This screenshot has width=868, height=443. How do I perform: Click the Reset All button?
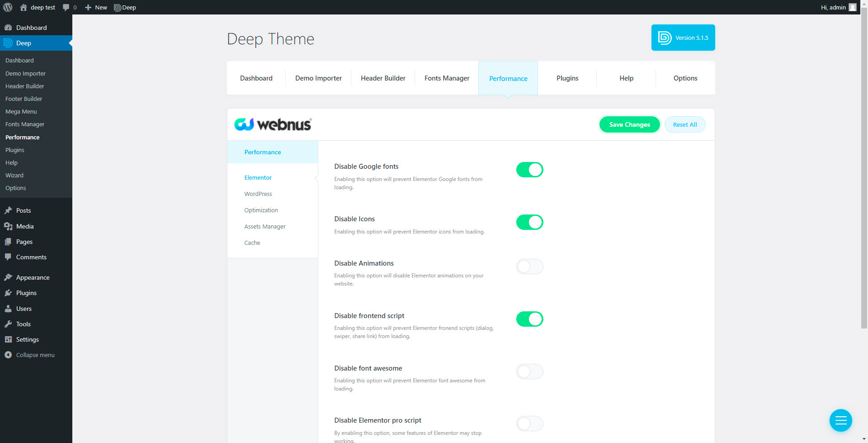tap(685, 124)
